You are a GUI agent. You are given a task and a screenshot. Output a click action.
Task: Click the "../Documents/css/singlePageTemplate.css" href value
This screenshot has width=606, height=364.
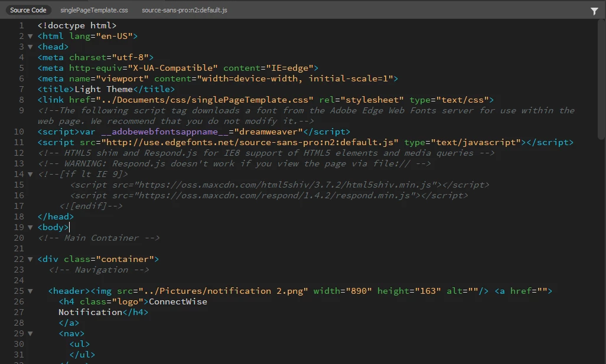204,100
